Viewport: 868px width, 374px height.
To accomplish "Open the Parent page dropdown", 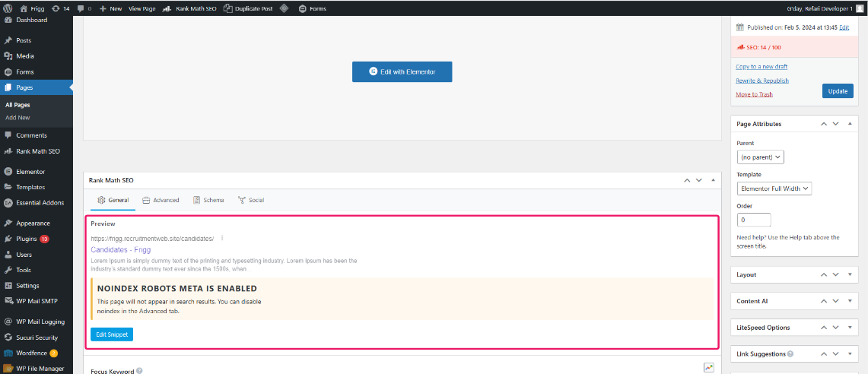I will coord(761,157).
